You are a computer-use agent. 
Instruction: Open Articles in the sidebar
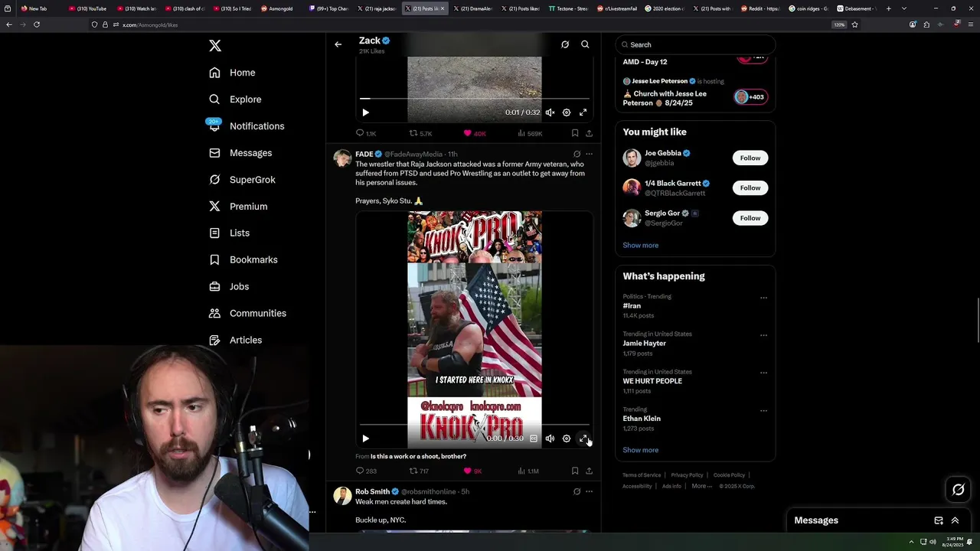(235, 340)
